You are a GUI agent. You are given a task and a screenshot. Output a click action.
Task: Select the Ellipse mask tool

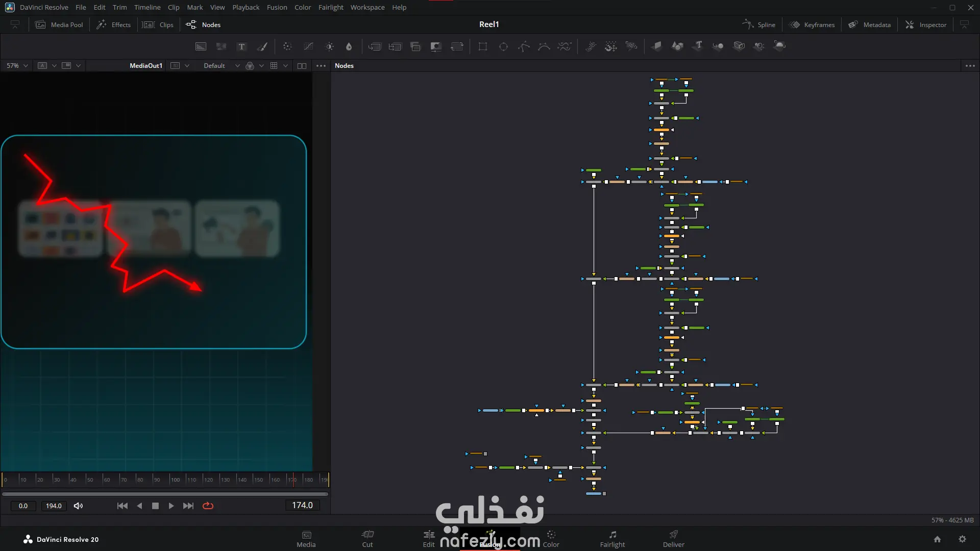tap(503, 46)
